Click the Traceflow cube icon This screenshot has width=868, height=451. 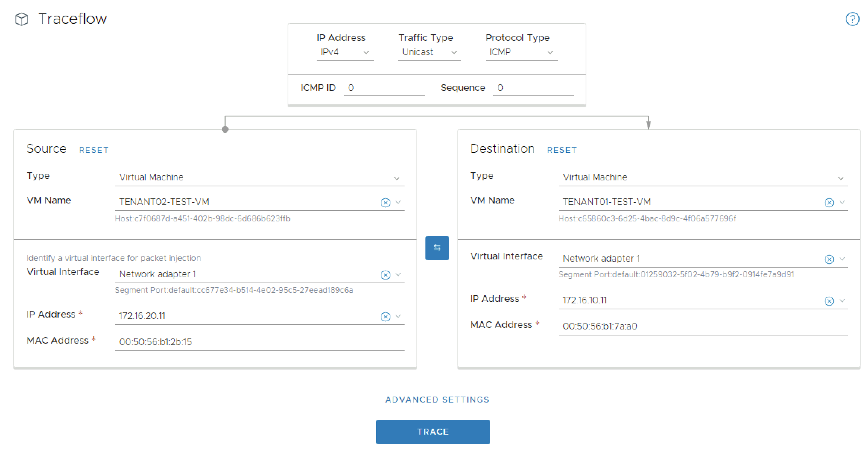[22, 19]
